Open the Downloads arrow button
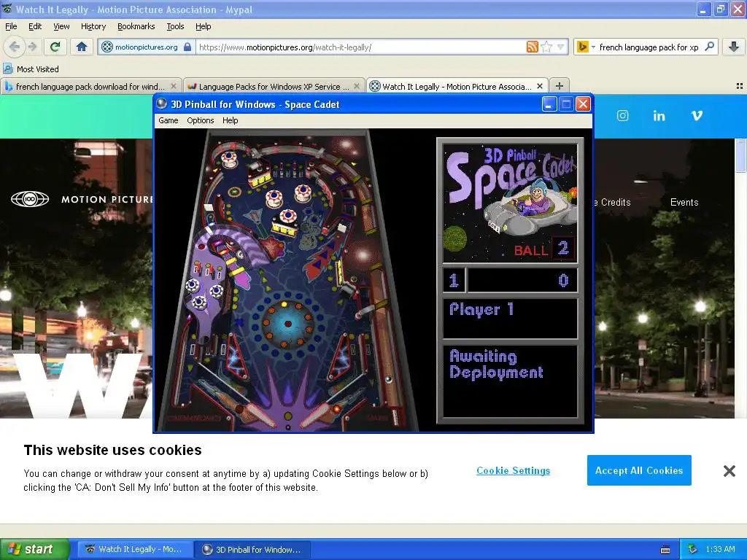747x560 pixels. point(734,47)
